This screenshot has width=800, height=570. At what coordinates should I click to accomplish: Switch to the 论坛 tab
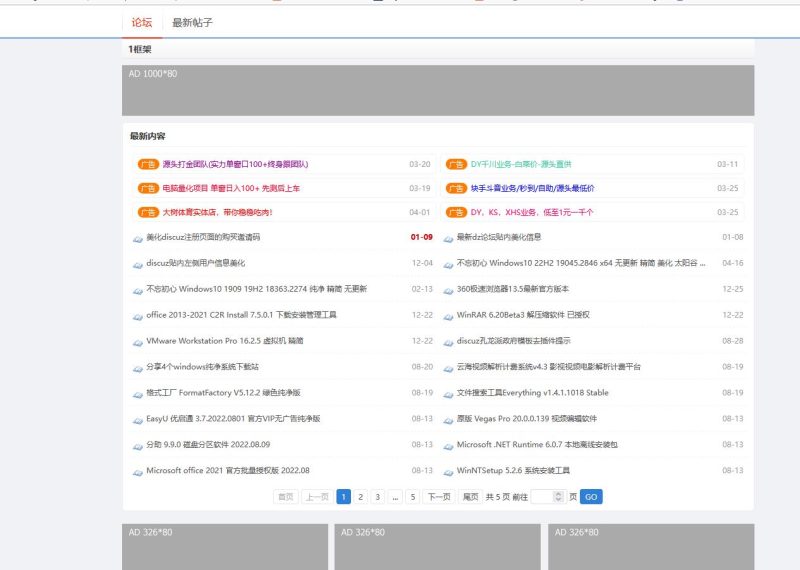coord(142,22)
